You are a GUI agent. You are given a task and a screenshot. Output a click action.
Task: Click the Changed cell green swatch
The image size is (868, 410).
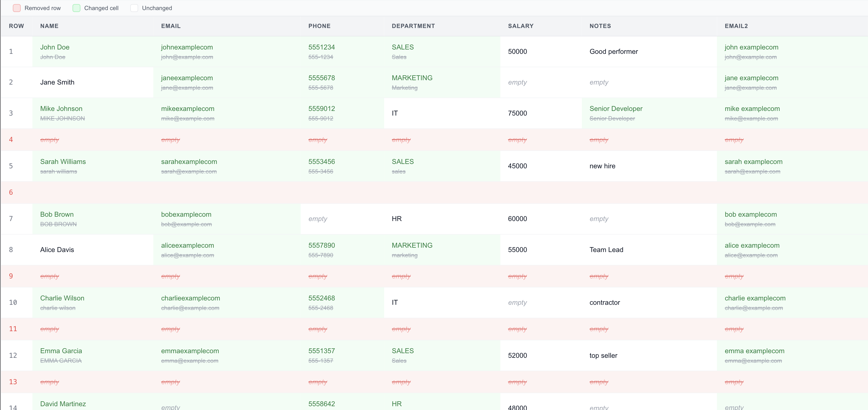(x=76, y=8)
